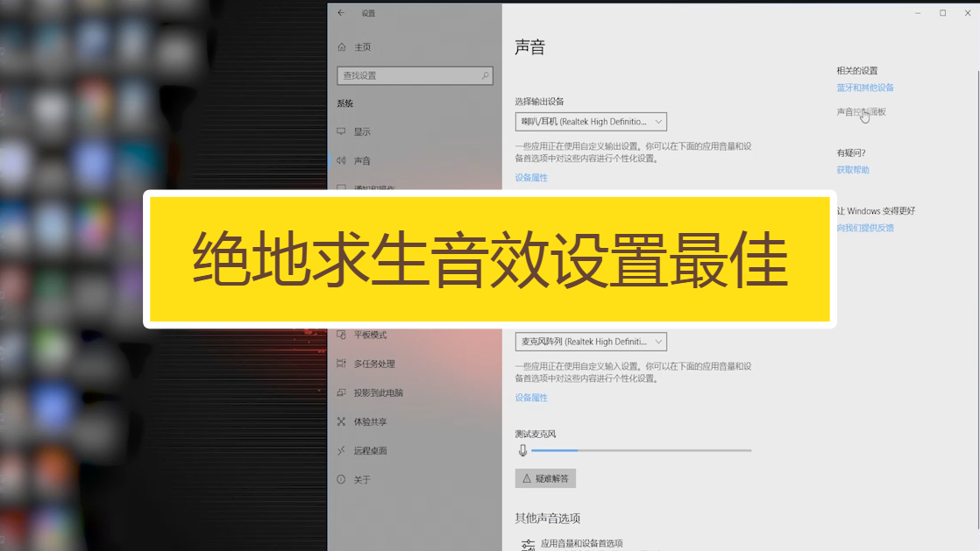This screenshot has width=980, height=551.
Task: Open 应用音量和设备首选项
Action: [x=581, y=543]
